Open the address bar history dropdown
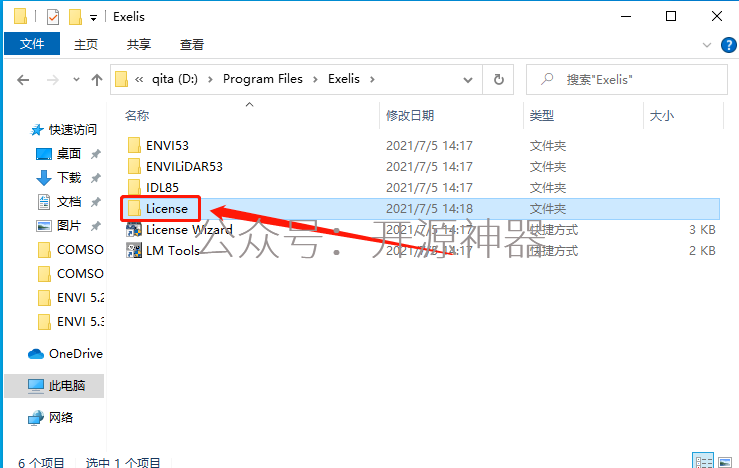Viewport: 739px width, 468px height. tap(468, 80)
